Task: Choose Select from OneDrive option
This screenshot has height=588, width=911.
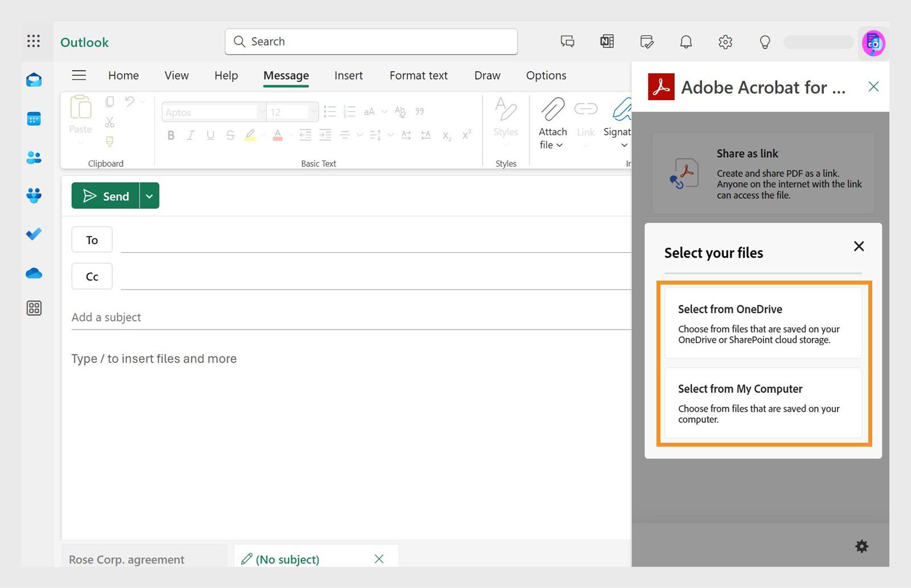Action: point(763,323)
